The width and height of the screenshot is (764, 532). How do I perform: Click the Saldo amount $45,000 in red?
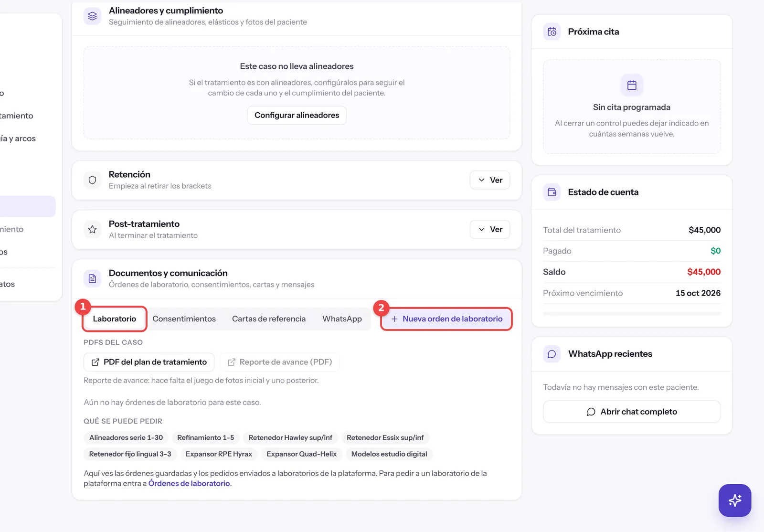(704, 272)
